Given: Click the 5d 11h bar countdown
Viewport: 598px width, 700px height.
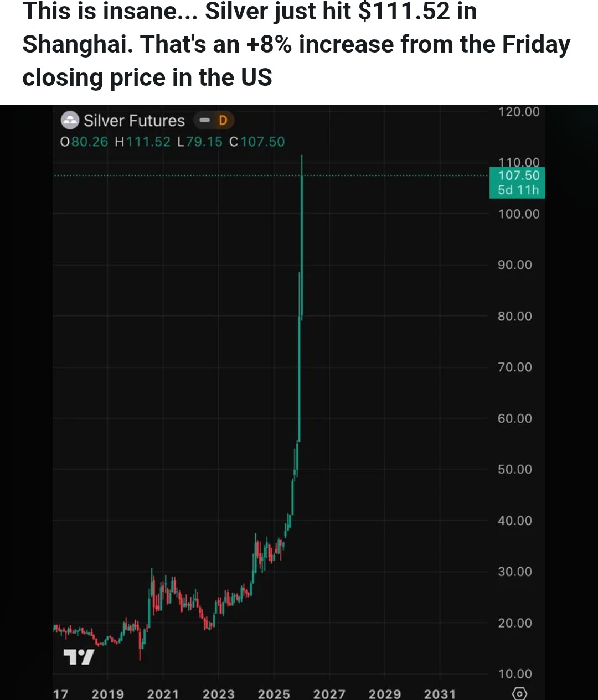Looking at the screenshot, I should 518,190.
